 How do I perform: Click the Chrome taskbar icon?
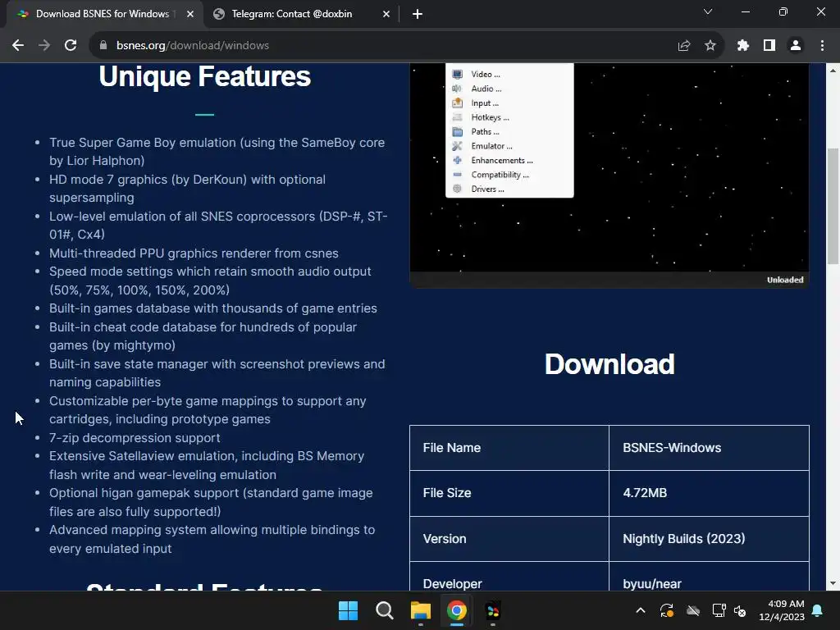click(456, 610)
